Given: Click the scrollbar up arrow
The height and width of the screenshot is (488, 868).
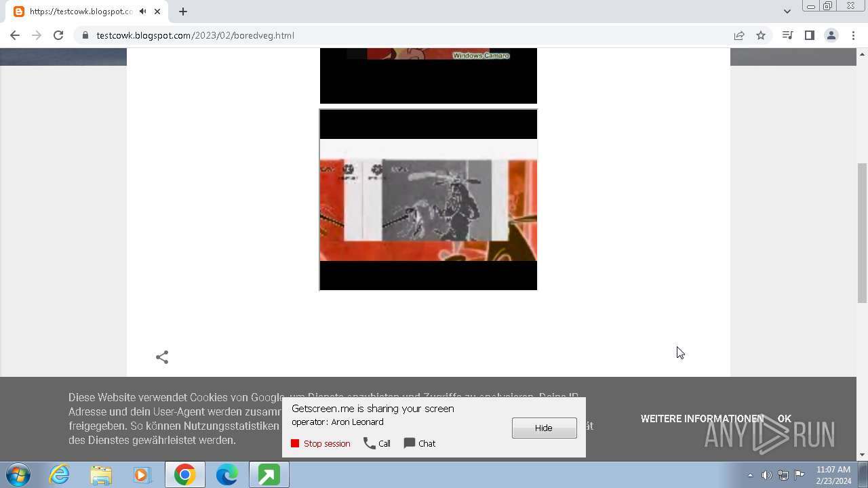Looking at the screenshot, I should (862, 54).
